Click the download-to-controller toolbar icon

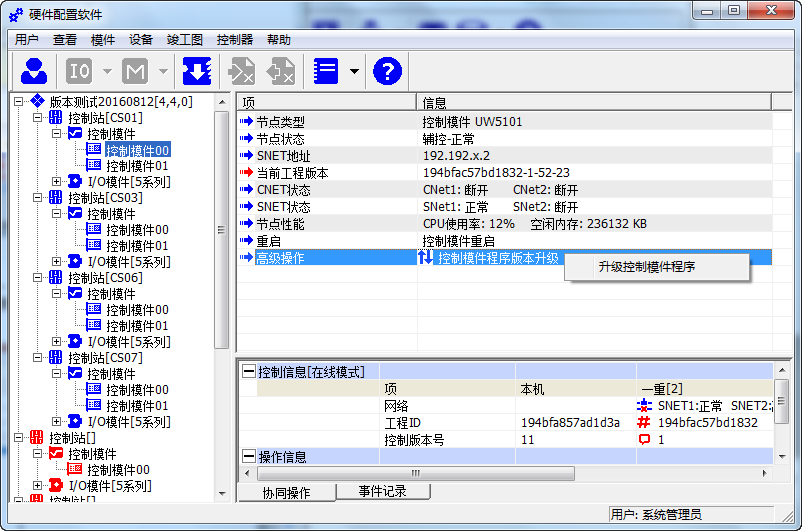pyautogui.click(x=197, y=71)
